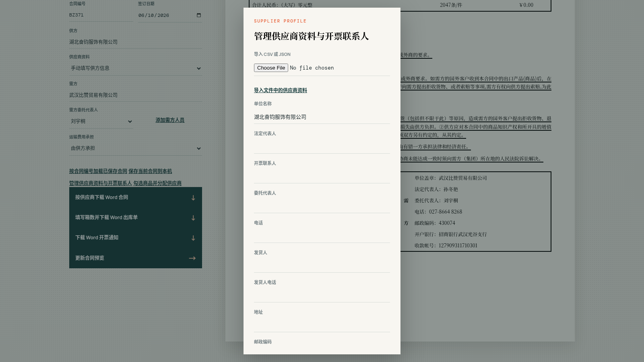Viewport: 644px width, 362px height.
Task: Click '2047条/件' total cell in preview
Action: click(x=451, y=5)
